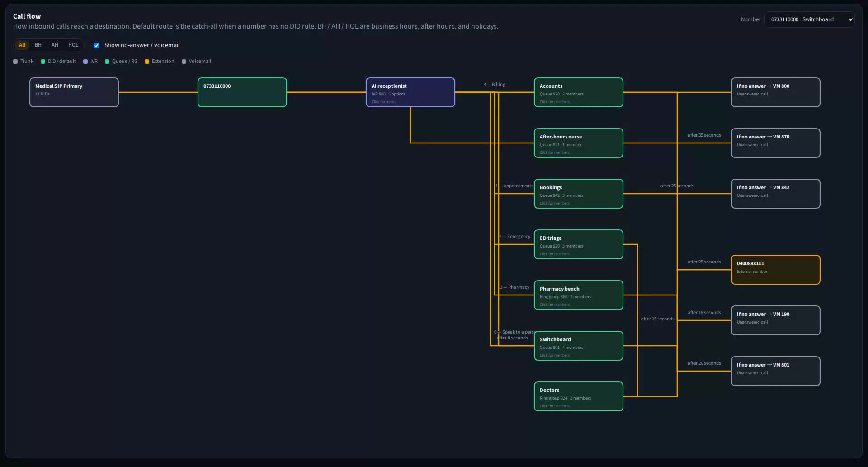
Task: Click 'Click for menu' on AI receptionist
Action: (383, 102)
